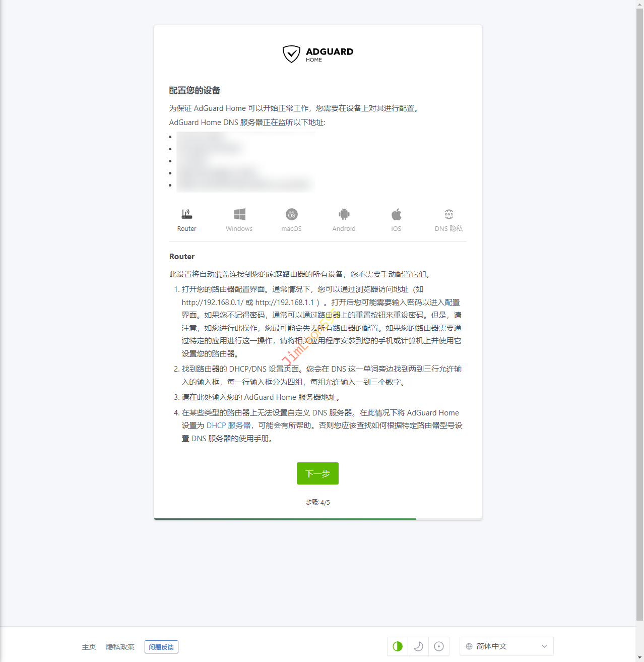644x662 pixels.
Task: Select the Router icon tab
Action: tap(186, 214)
